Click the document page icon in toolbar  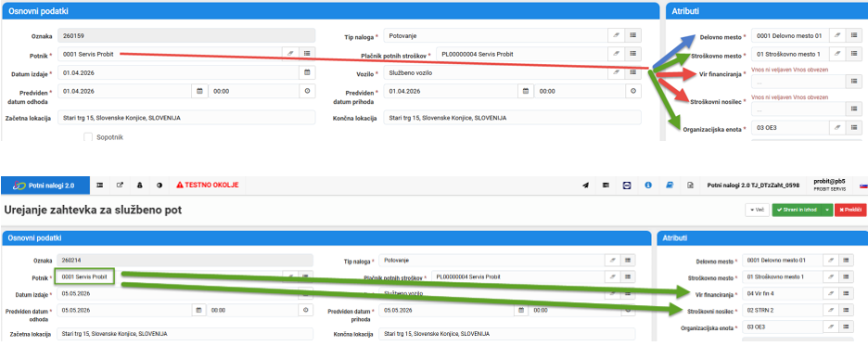coord(690,186)
